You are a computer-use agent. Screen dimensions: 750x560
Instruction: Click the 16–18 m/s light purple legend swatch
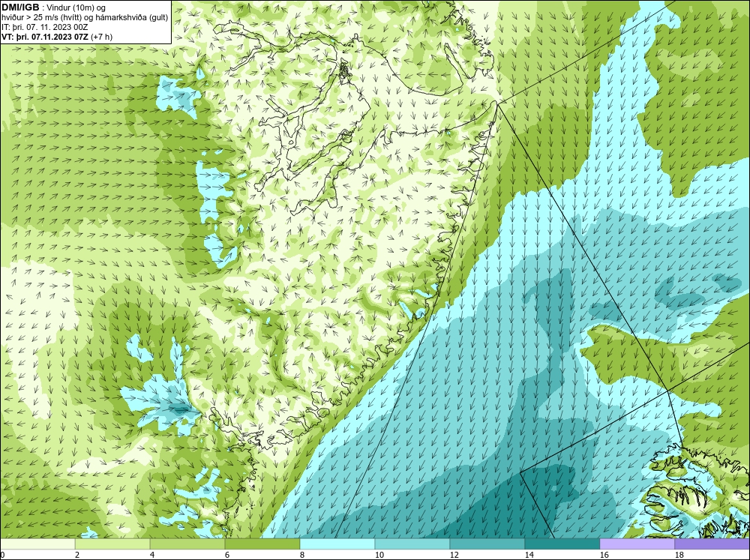click(x=637, y=544)
